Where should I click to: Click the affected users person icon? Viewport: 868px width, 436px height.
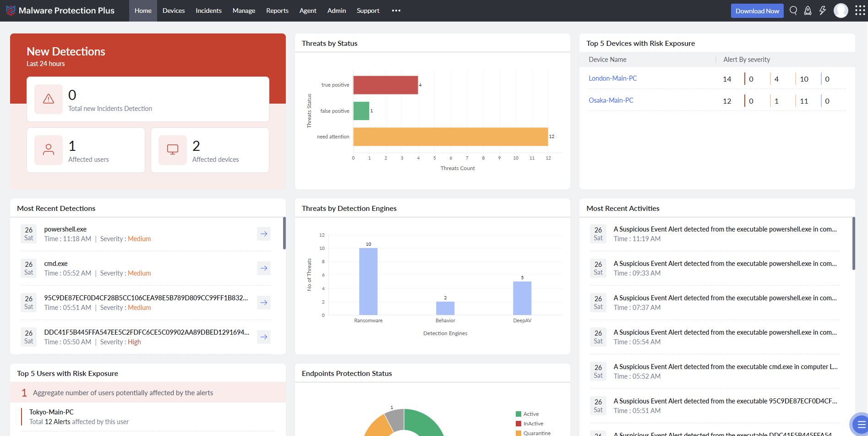click(49, 150)
